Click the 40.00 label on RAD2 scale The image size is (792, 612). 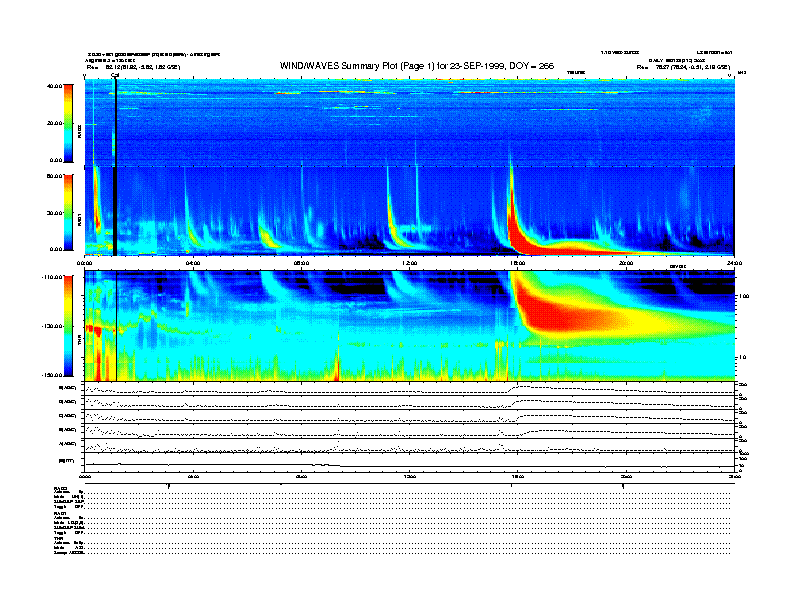click(x=55, y=86)
